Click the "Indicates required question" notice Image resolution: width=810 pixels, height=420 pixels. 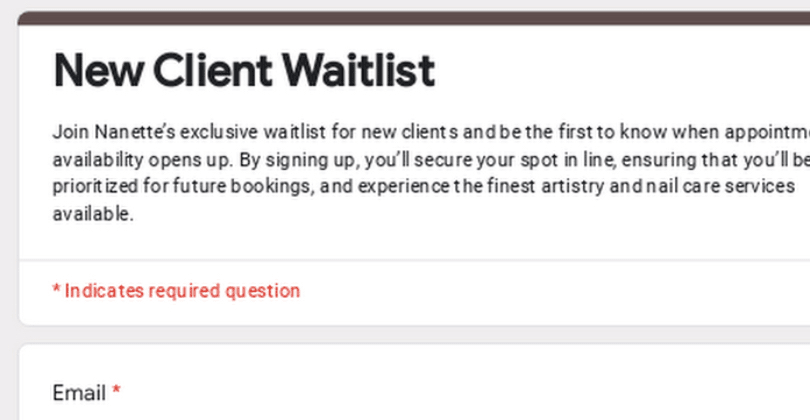(182, 291)
